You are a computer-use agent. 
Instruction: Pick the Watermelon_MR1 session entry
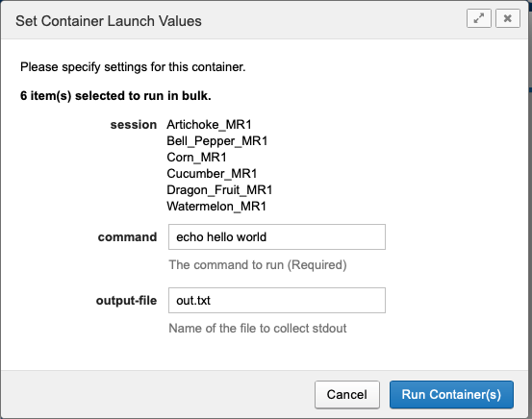[216, 206]
